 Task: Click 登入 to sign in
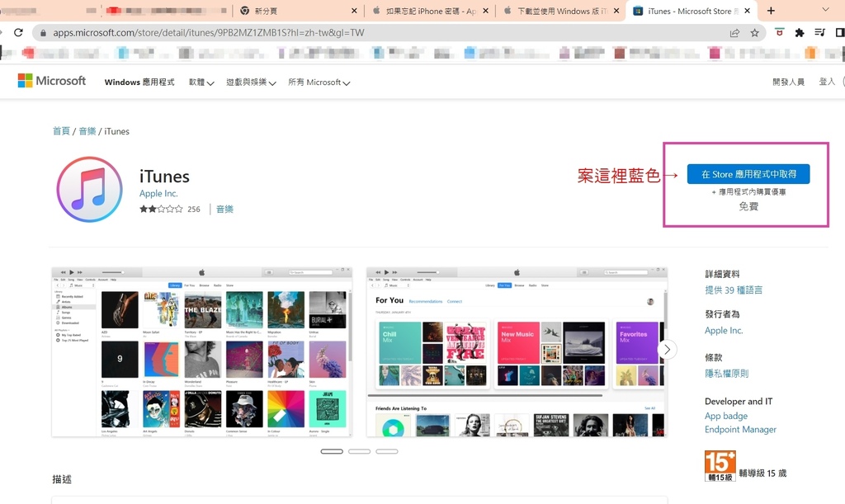[827, 82]
